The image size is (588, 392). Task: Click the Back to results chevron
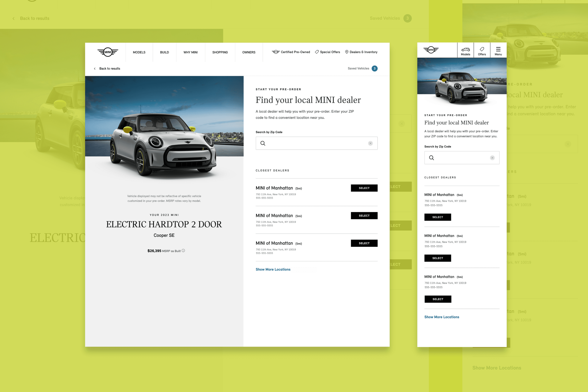click(x=95, y=68)
